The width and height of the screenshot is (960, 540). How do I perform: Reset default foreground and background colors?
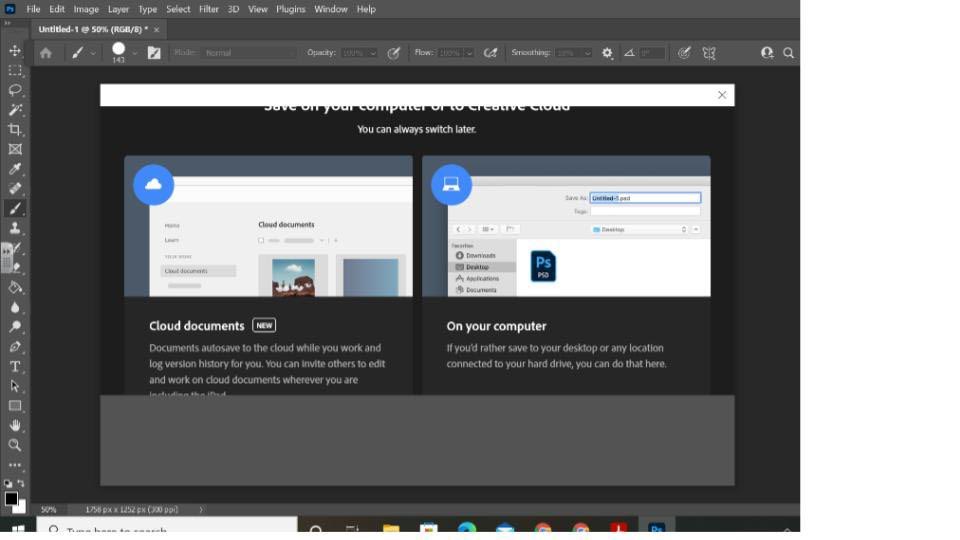click(8, 483)
